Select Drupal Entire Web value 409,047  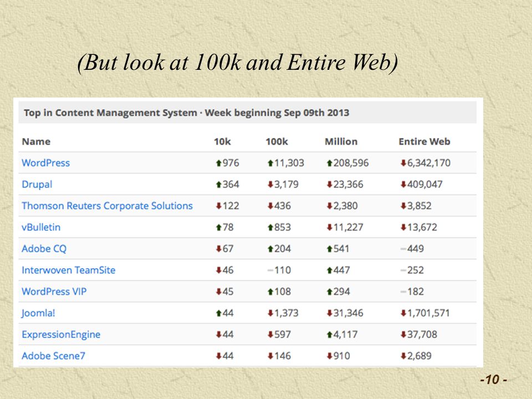click(425, 184)
